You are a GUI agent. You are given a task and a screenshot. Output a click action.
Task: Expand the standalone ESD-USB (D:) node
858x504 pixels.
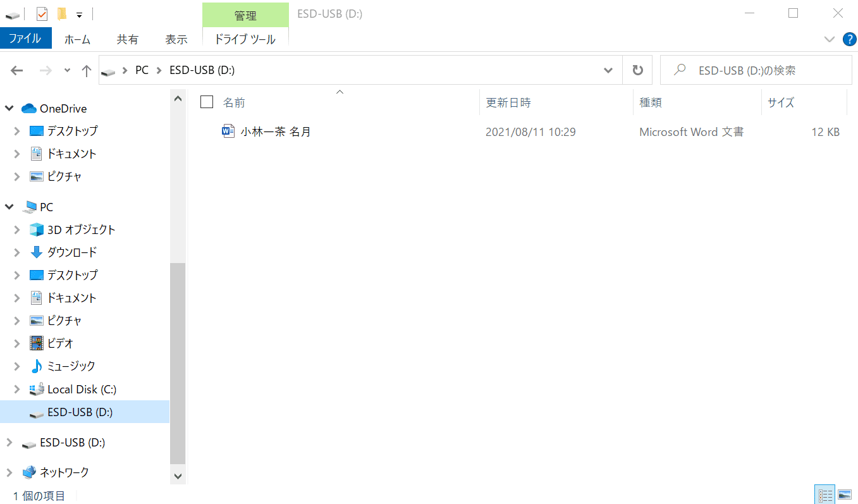[x=9, y=442]
